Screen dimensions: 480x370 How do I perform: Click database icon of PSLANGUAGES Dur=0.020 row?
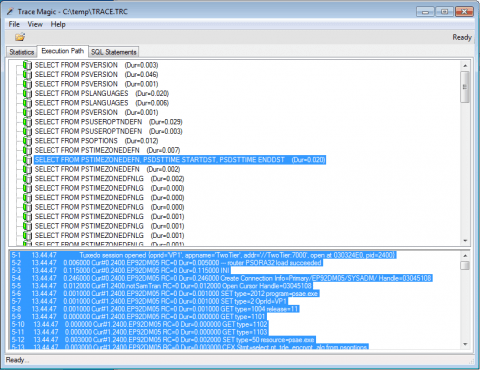coord(27,93)
